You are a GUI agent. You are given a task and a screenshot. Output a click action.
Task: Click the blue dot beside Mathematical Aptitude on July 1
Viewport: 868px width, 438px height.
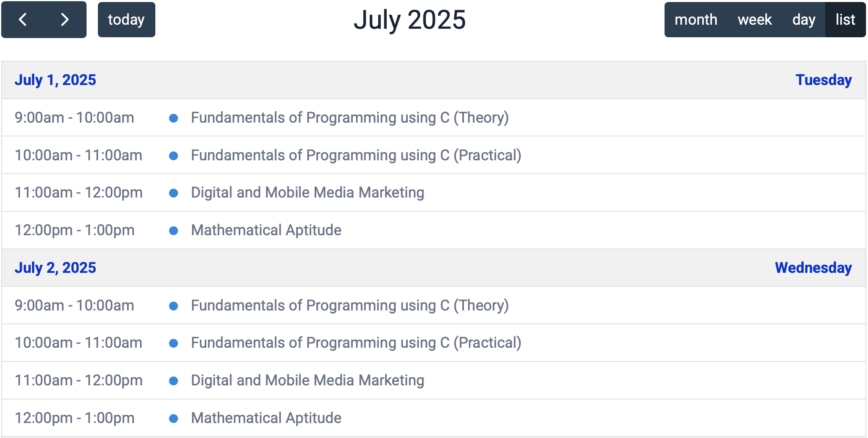click(174, 230)
